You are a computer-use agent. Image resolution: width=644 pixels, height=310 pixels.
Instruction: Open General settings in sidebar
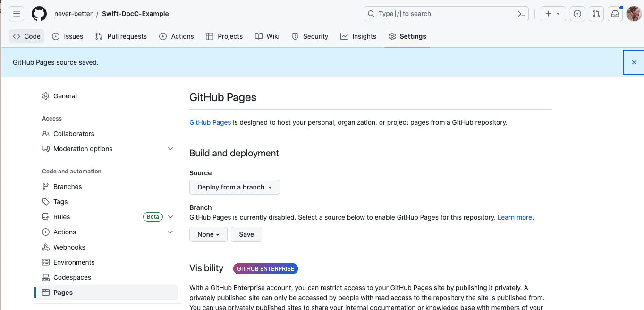tap(108, 96)
